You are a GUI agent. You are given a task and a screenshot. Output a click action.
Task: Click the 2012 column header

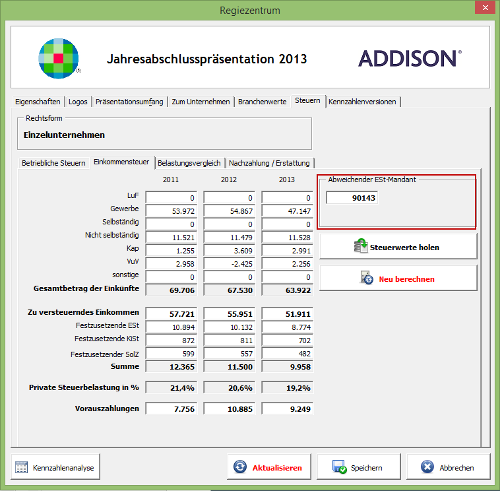click(229, 179)
